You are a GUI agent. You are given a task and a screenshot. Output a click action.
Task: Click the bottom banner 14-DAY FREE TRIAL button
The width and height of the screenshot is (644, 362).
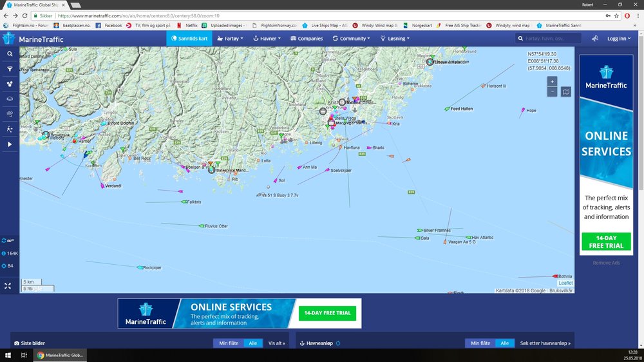pos(327,313)
